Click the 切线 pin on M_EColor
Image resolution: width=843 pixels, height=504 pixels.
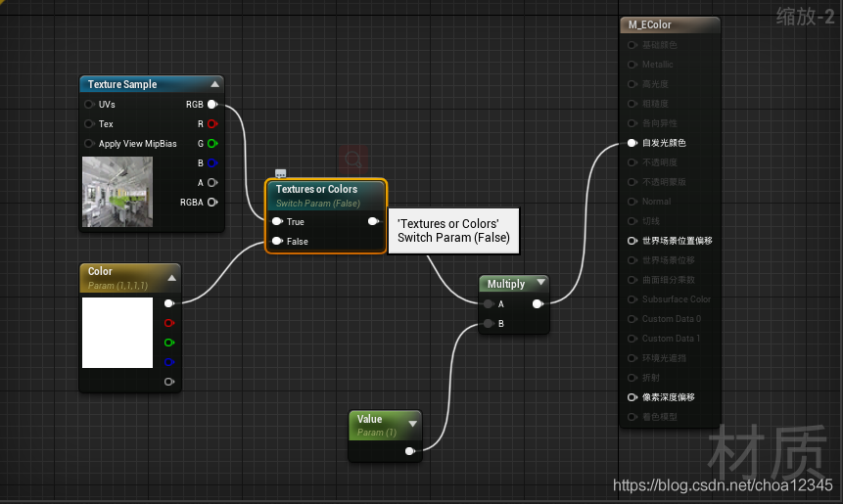click(x=632, y=221)
